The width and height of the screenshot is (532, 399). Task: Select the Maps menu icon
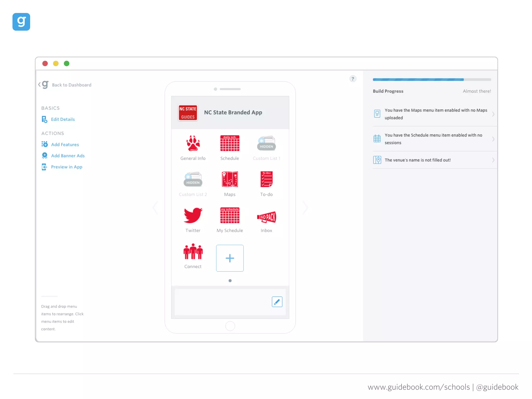click(230, 179)
